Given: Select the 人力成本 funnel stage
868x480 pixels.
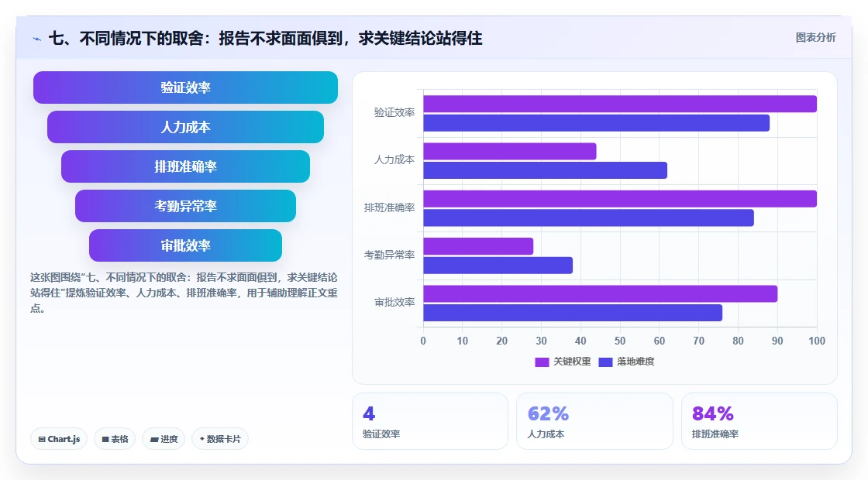Looking at the screenshot, I should pyautogui.click(x=185, y=127).
